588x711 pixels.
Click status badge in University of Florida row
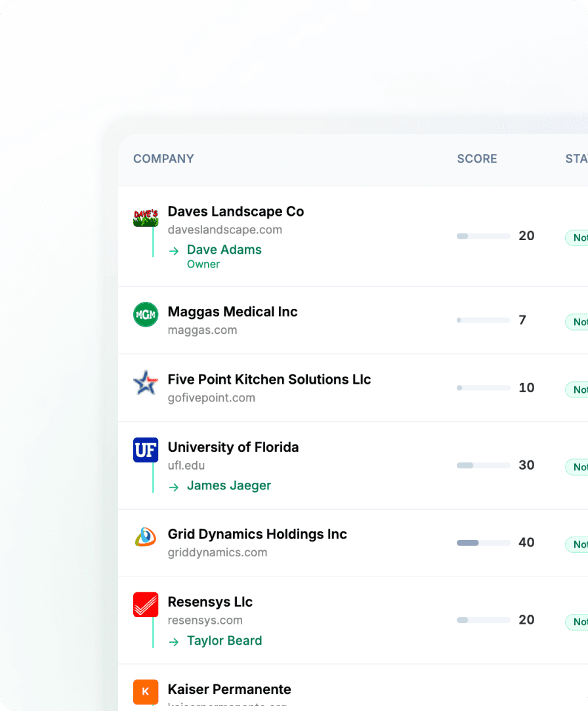point(577,467)
